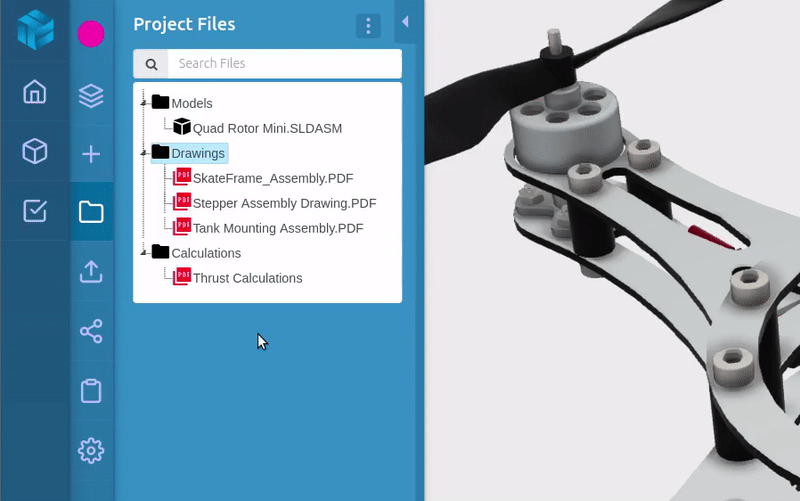The width and height of the screenshot is (800, 501).
Task: Click the magnifier search button
Action: (x=151, y=64)
